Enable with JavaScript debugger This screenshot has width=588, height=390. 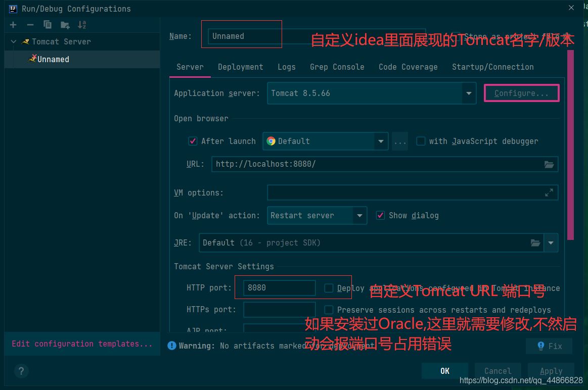[x=421, y=141]
